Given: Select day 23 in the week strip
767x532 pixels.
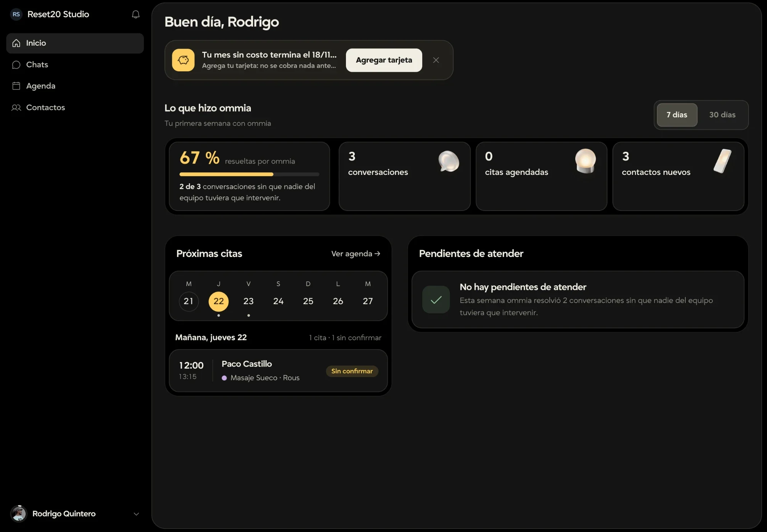Looking at the screenshot, I should click(249, 301).
